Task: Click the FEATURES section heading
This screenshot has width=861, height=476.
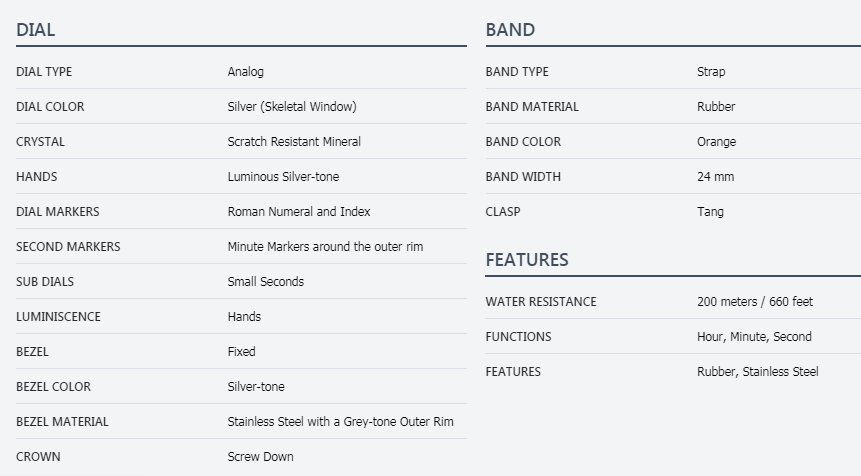Action: (x=527, y=260)
